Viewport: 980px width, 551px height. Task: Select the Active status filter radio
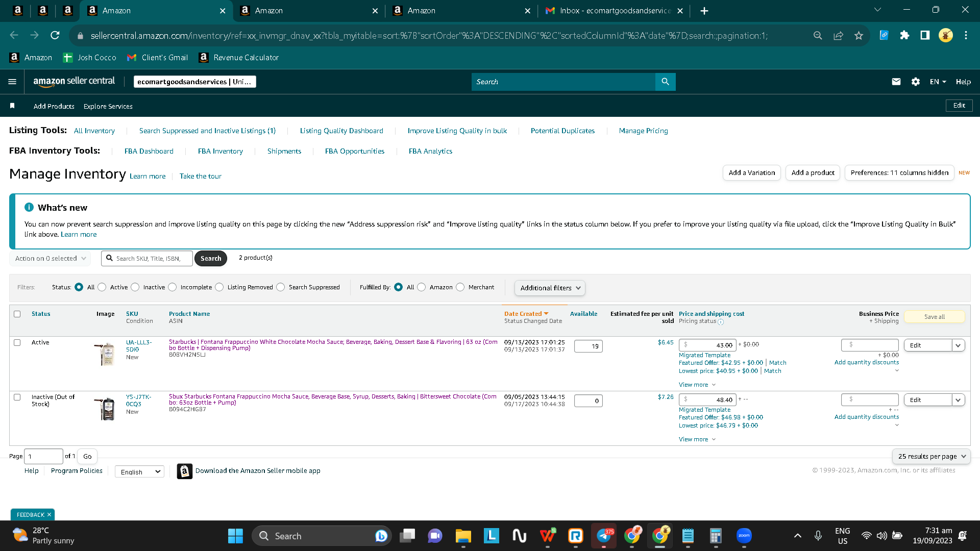tap(102, 287)
